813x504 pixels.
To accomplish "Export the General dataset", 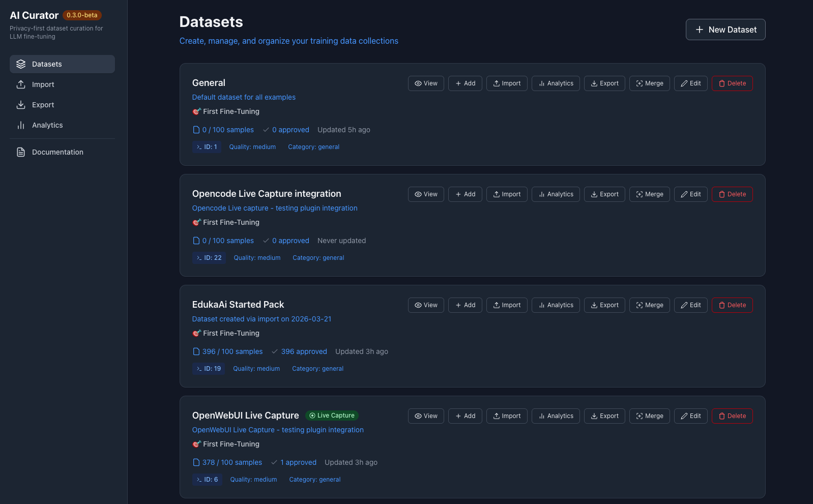I will (x=604, y=83).
